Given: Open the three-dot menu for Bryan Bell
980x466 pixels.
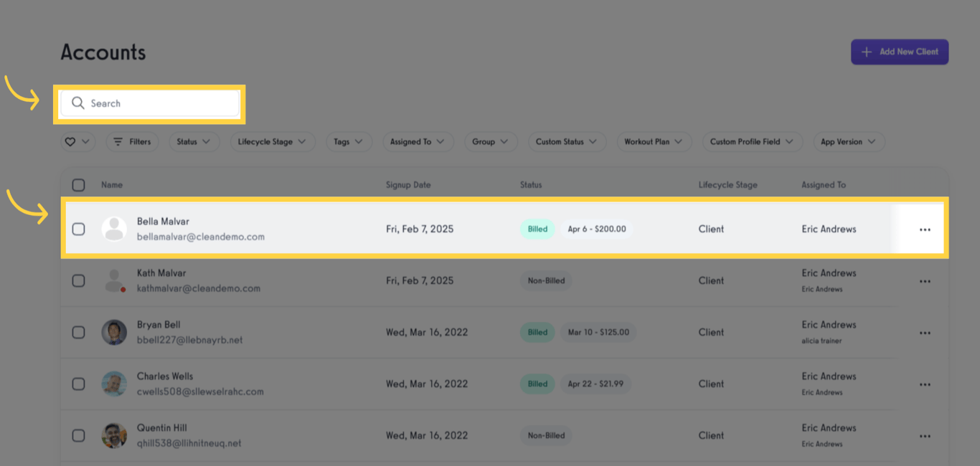Looking at the screenshot, I should click(x=925, y=332).
